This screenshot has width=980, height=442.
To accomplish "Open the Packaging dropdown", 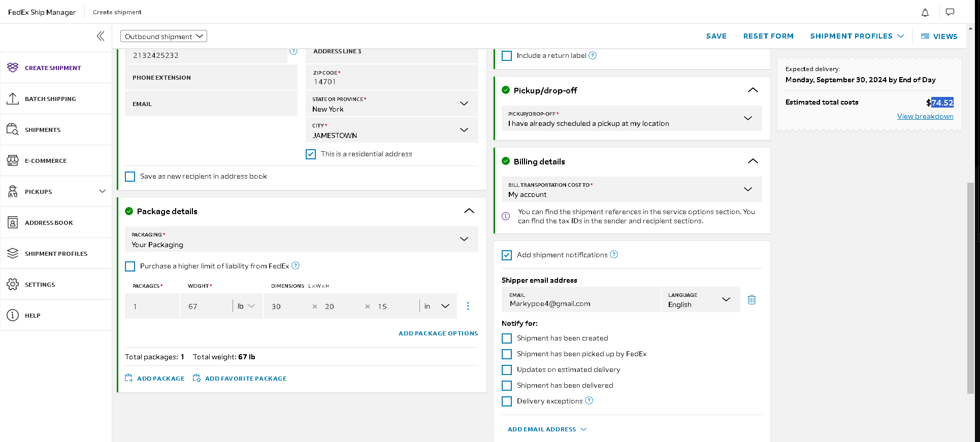I will click(302, 239).
